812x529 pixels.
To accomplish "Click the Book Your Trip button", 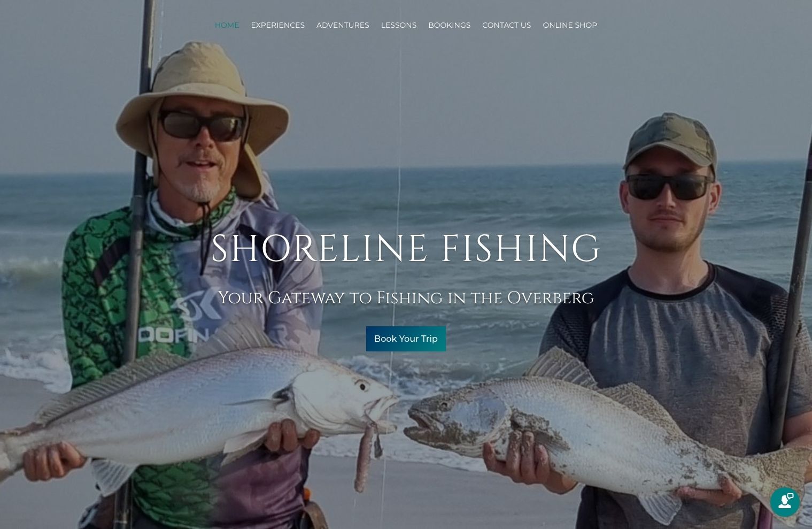I will pyautogui.click(x=406, y=339).
